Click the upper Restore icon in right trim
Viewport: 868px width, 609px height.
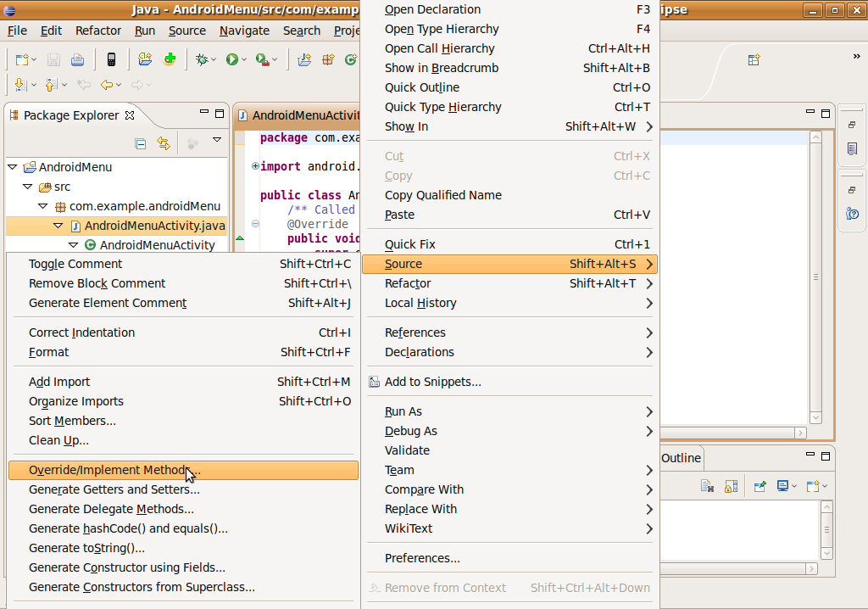tap(852, 125)
